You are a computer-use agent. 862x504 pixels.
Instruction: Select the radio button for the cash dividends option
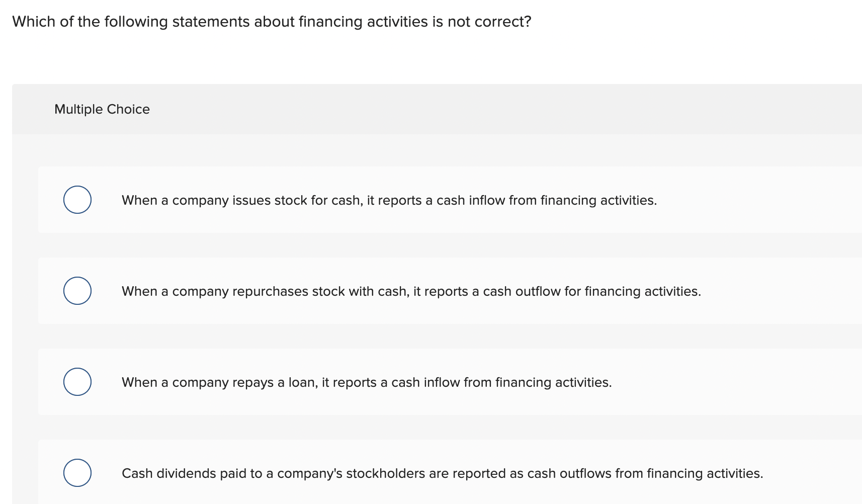click(77, 472)
